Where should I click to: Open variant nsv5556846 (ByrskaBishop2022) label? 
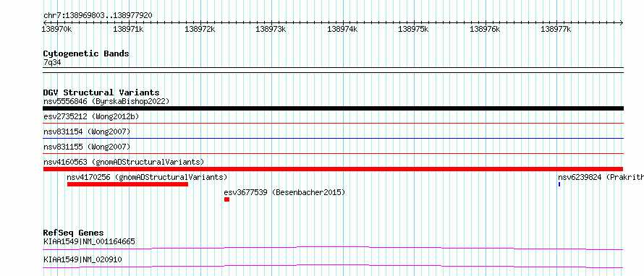tap(106, 101)
